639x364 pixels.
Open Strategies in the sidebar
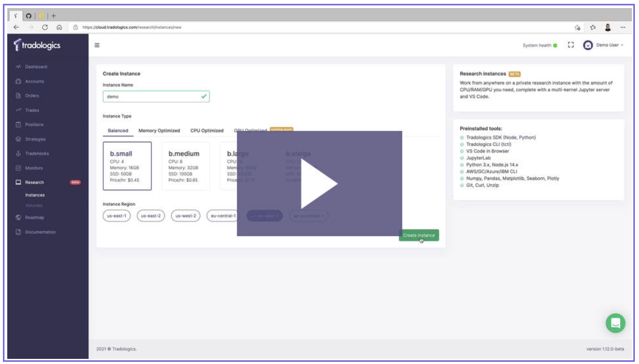click(x=35, y=139)
